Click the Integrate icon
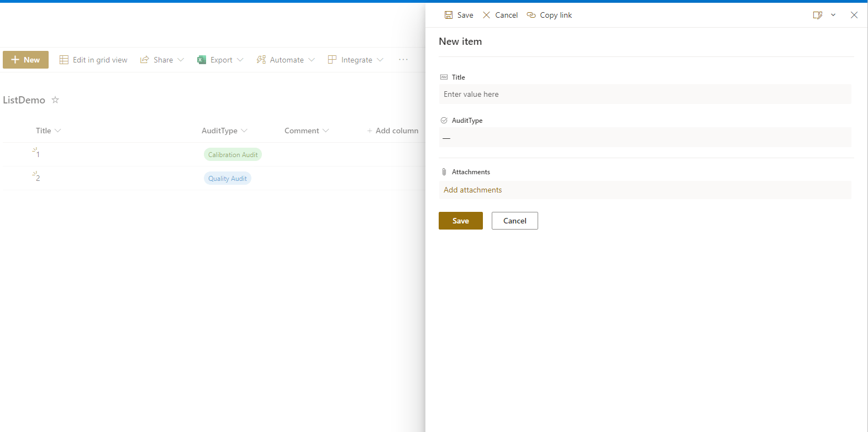 332,60
